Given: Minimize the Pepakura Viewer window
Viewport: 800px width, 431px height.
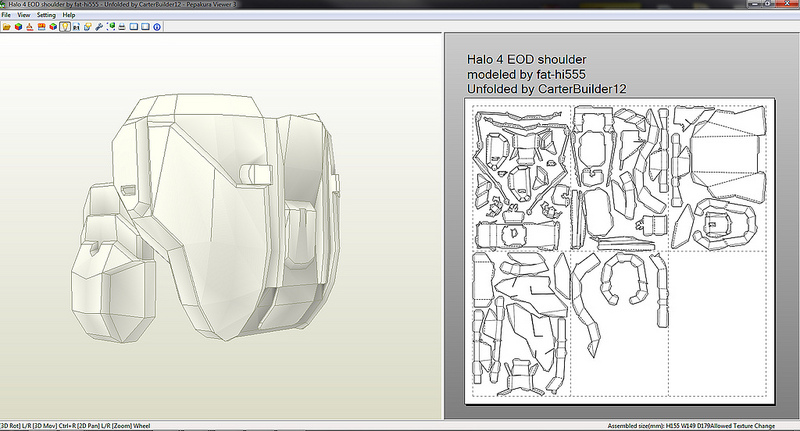Looking at the screenshot, I should click(756, 4).
